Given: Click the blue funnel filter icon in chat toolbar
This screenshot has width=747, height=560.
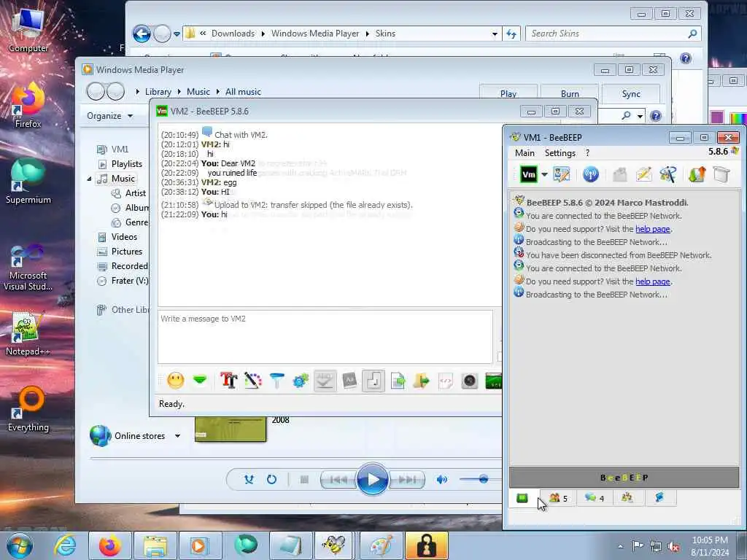Looking at the screenshot, I should (x=276, y=381).
